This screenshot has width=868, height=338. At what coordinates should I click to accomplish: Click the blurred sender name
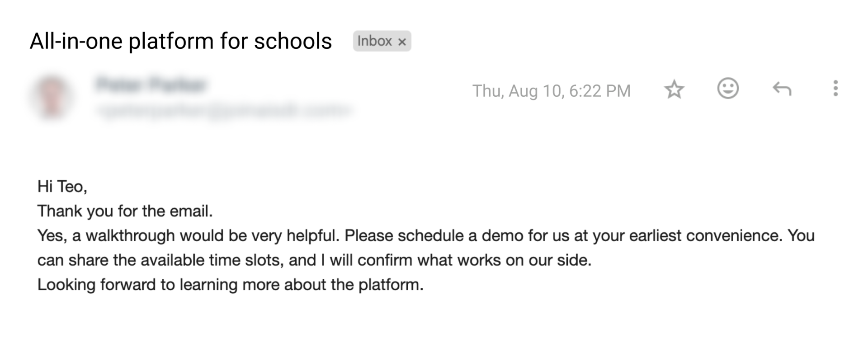(151, 84)
